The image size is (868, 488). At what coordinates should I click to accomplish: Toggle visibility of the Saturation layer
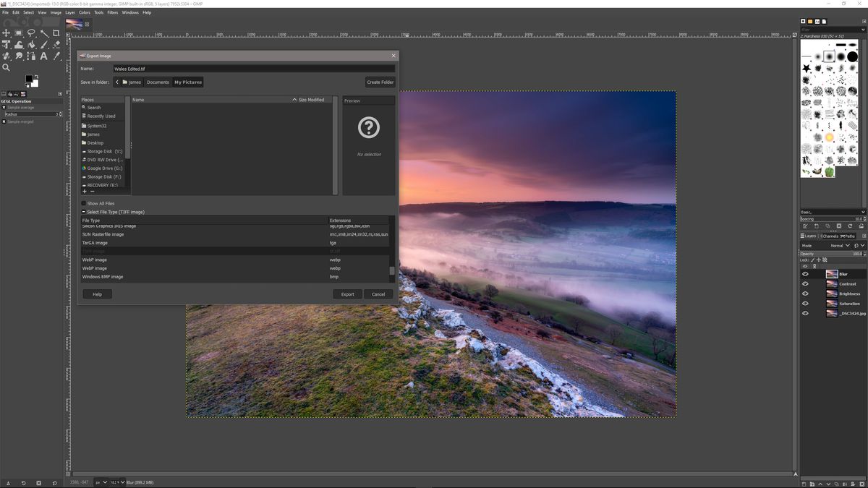pyautogui.click(x=805, y=303)
